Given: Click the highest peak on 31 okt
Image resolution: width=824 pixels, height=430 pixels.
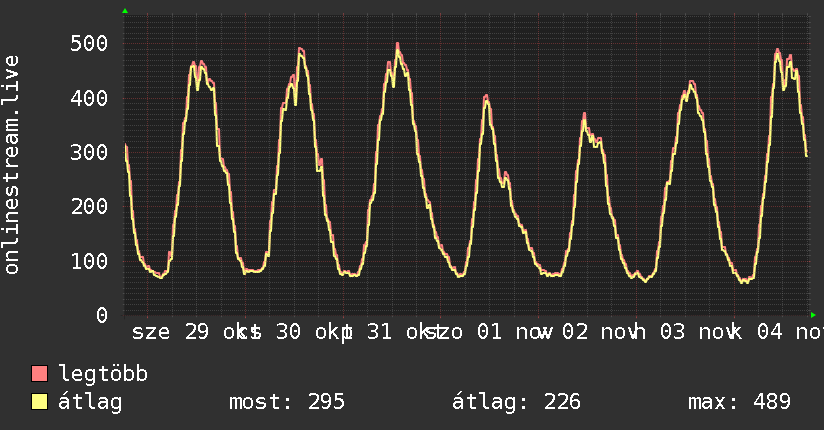Looking at the screenshot, I should 398,44.
